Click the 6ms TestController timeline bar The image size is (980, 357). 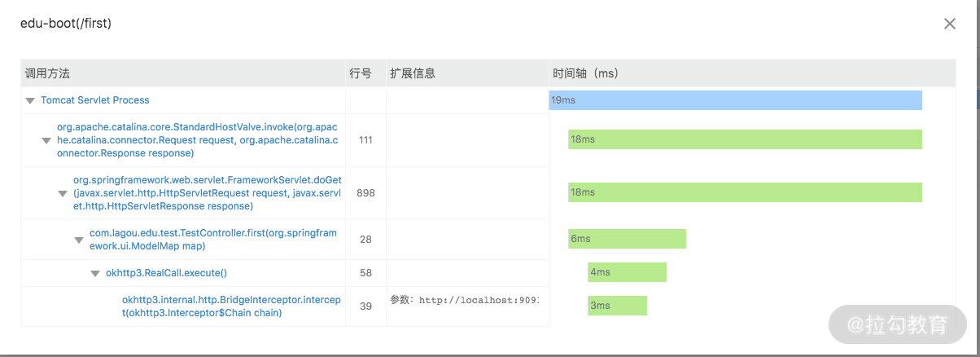627,239
